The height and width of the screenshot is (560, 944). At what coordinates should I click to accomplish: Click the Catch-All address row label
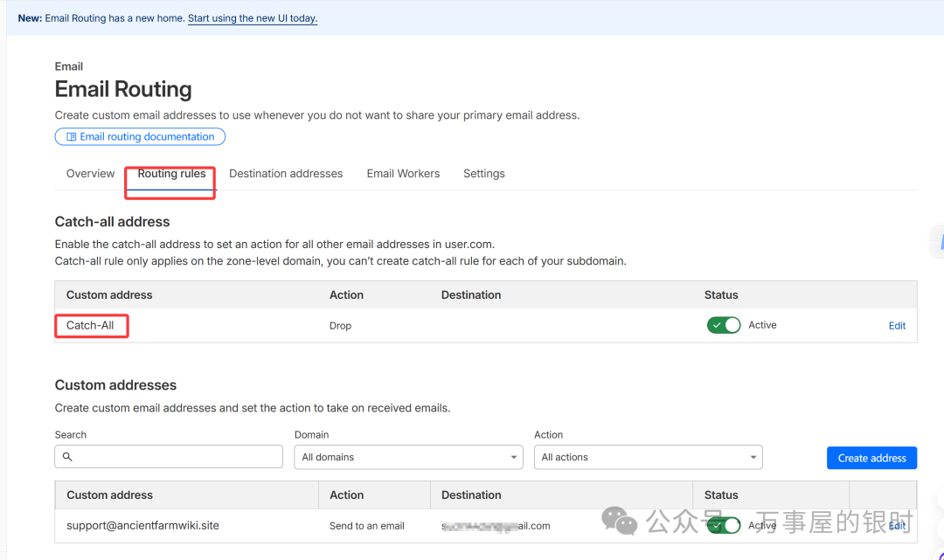pyautogui.click(x=90, y=326)
